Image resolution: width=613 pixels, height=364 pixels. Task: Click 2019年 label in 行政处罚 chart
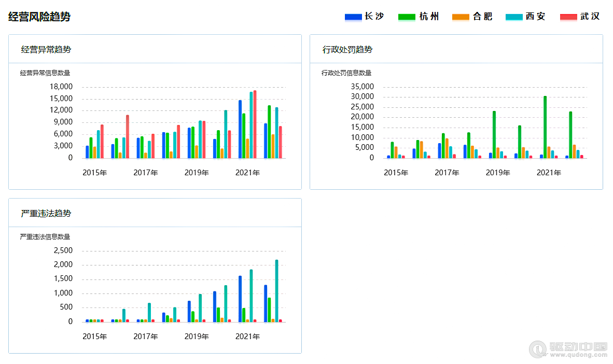[498, 173]
